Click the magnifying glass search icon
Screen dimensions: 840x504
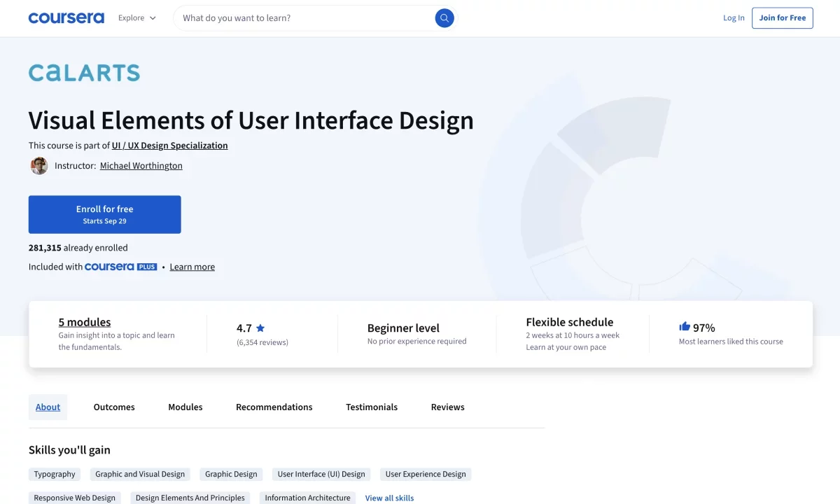(444, 18)
